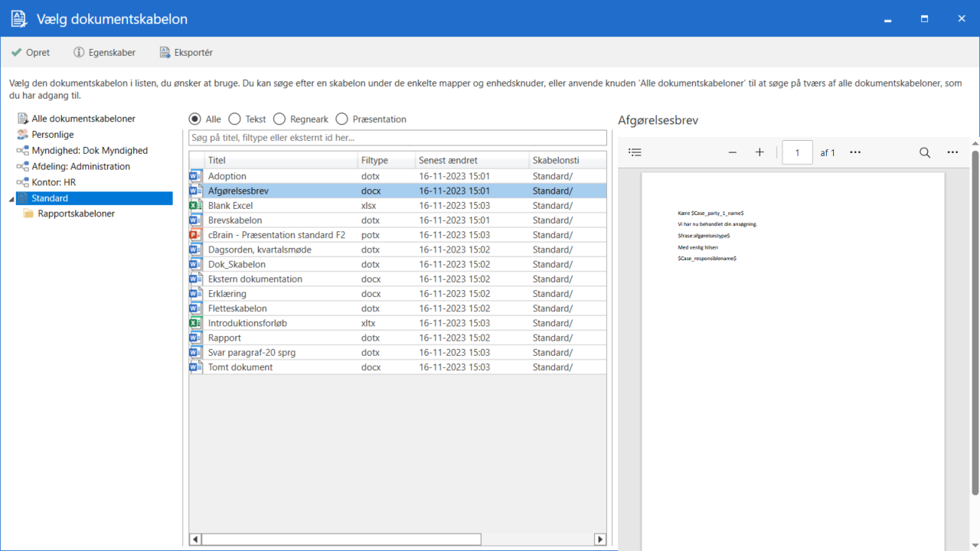Open more options at preview toolbar's far right
This screenshot has width=980, height=551.
952,152
